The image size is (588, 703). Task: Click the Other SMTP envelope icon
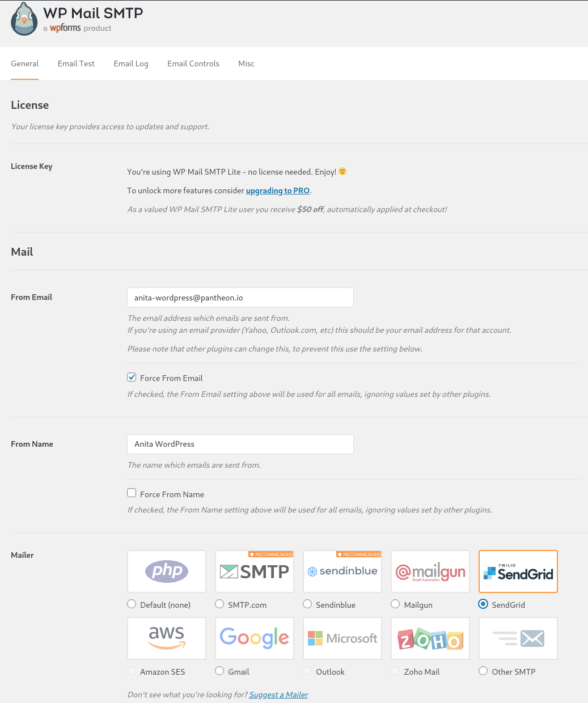coord(518,638)
